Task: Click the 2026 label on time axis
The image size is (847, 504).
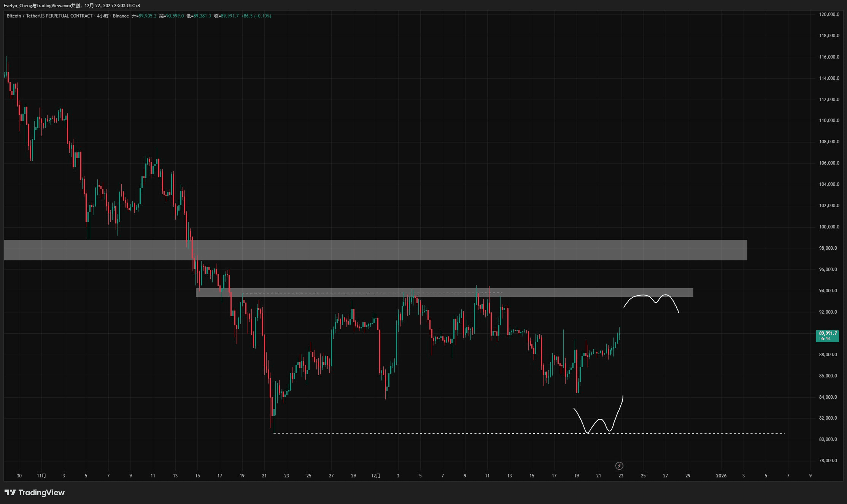Action: pos(721,476)
